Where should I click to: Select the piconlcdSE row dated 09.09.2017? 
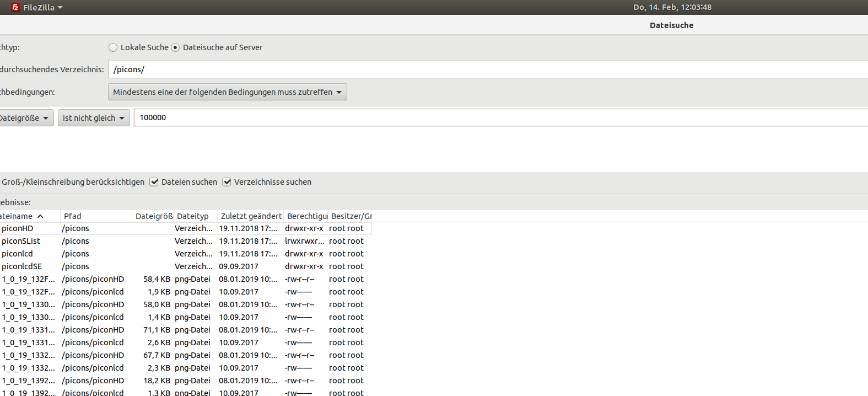point(22,266)
